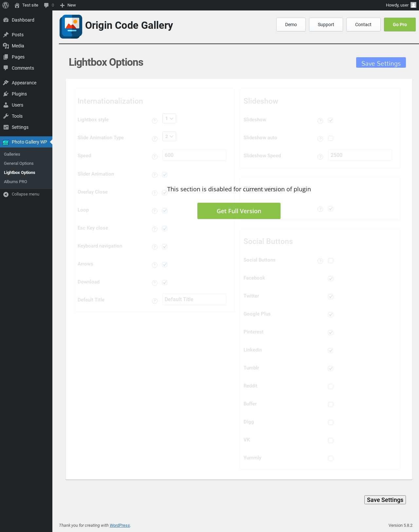The image size is (419, 532).
Task: Click the Tools wrench icon
Action: pyautogui.click(x=6, y=116)
